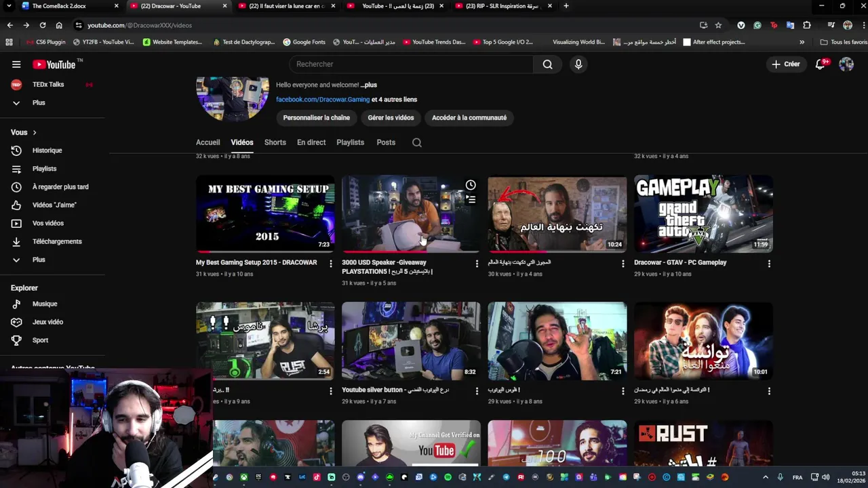
Task: Open the 10:24 duration video thumbnail
Action: pyautogui.click(x=557, y=214)
